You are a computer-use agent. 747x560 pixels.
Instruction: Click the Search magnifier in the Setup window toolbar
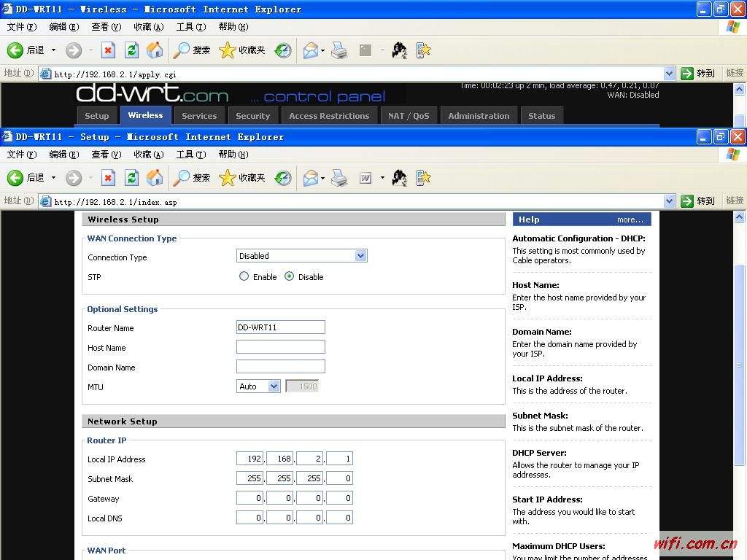click(181, 178)
